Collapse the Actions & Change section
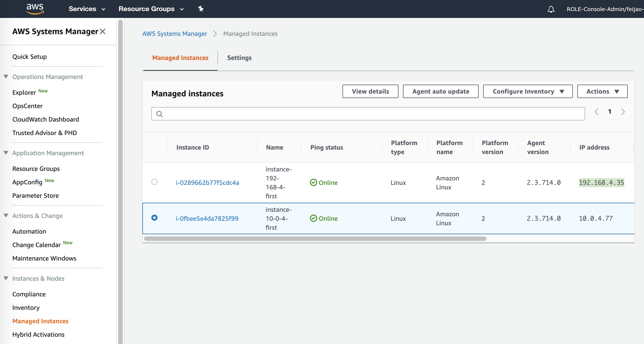Image resolution: width=644 pixels, height=344 pixels. 6,215
